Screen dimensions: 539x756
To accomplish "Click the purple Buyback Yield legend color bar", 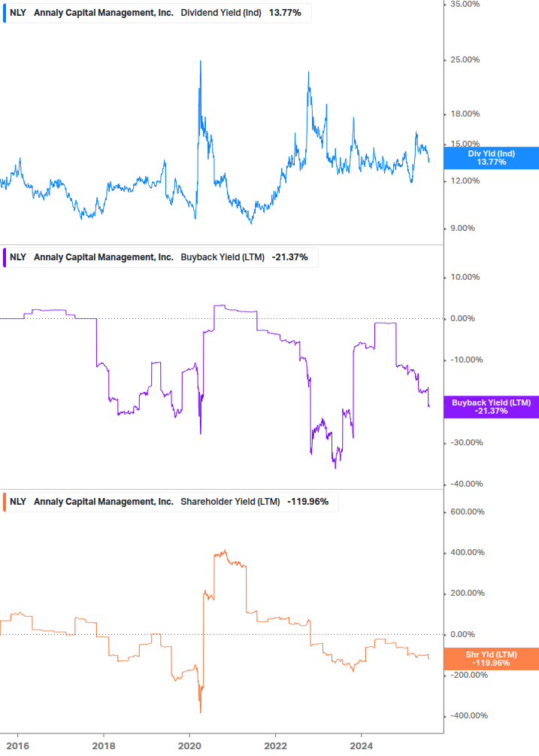I will [5, 257].
